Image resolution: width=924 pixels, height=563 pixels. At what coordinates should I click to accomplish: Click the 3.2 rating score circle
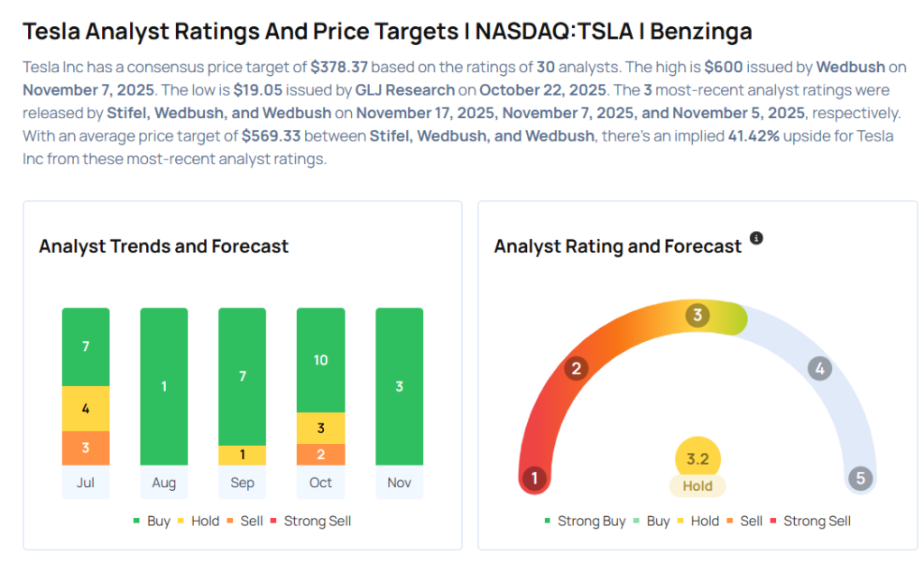click(x=698, y=458)
